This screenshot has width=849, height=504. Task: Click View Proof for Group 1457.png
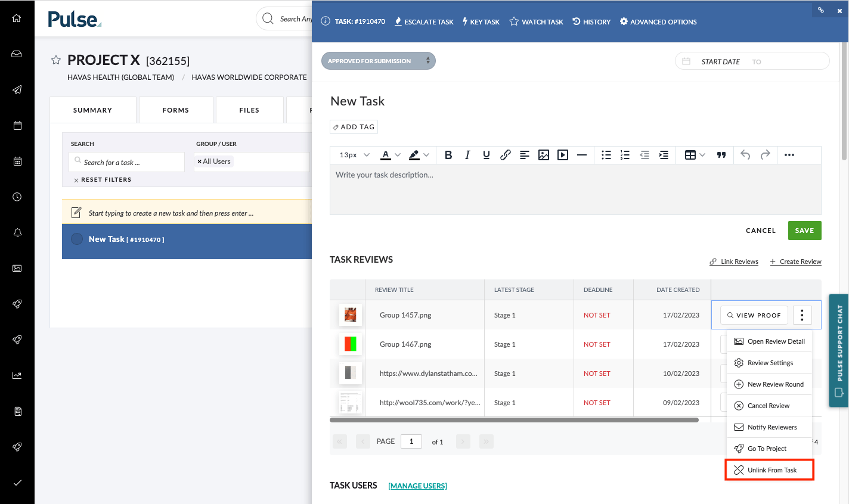(x=754, y=315)
